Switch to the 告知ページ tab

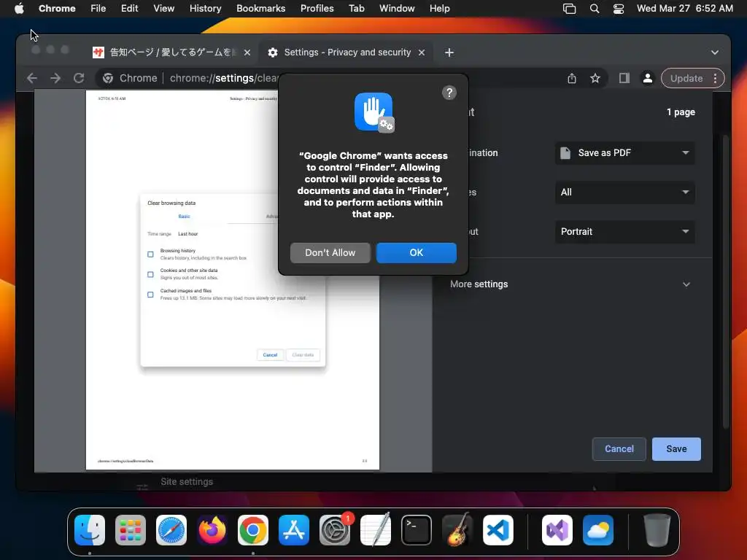(172, 52)
